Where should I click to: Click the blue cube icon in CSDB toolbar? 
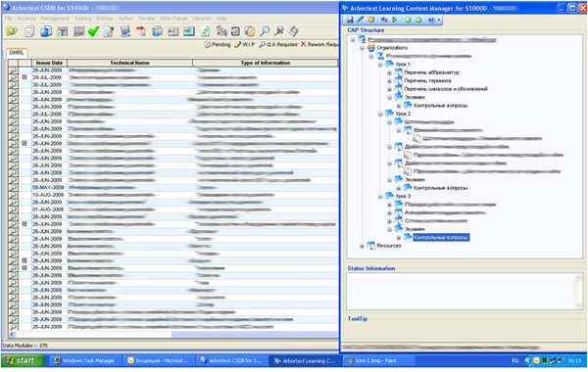tap(46, 31)
